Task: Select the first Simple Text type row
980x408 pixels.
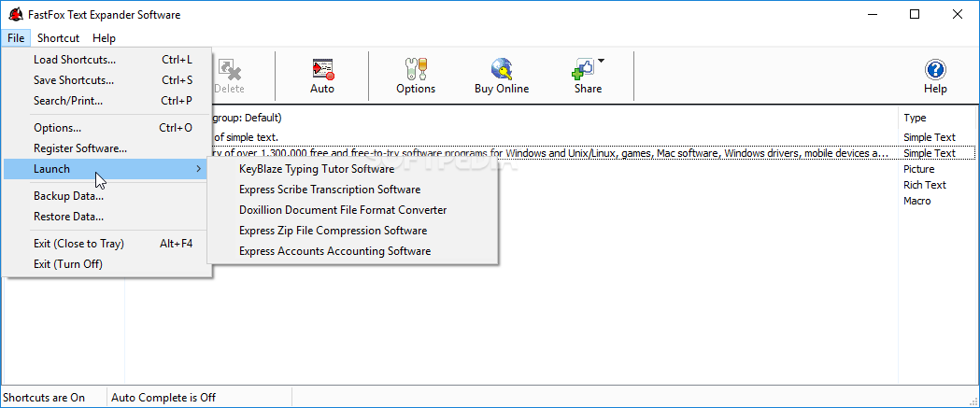Action: [x=929, y=137]
